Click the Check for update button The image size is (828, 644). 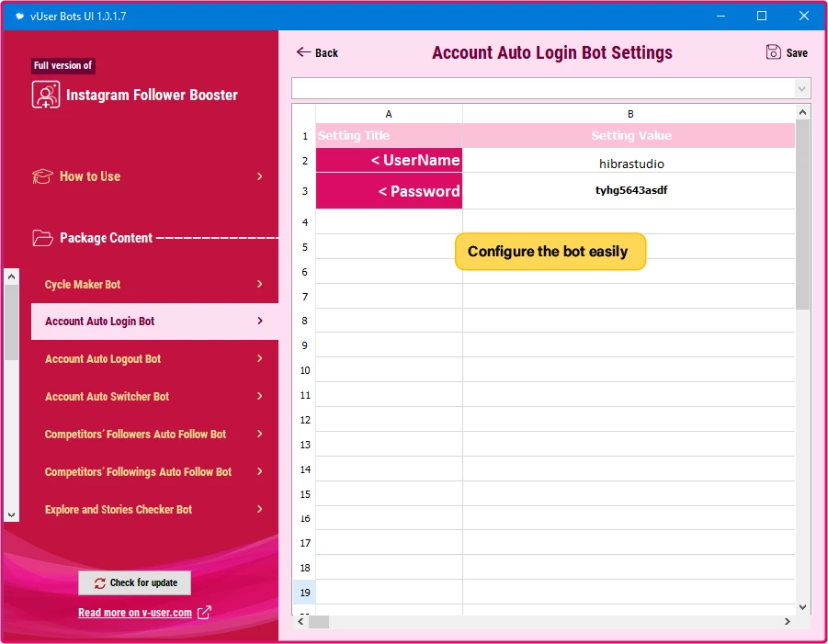click(x=135, y=582)
